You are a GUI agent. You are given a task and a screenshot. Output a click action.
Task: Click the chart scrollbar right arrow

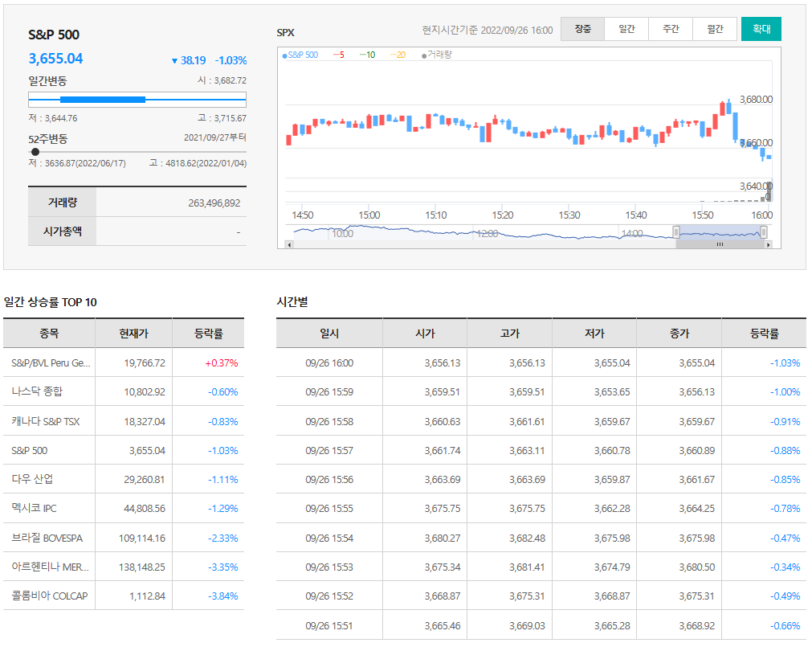769,244
